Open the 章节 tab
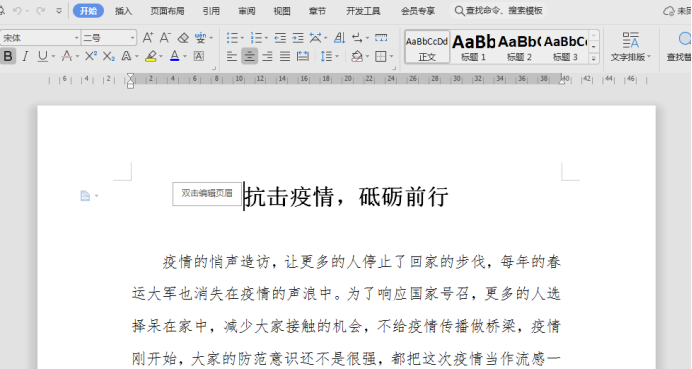692x369 pixels. point(317,11)
